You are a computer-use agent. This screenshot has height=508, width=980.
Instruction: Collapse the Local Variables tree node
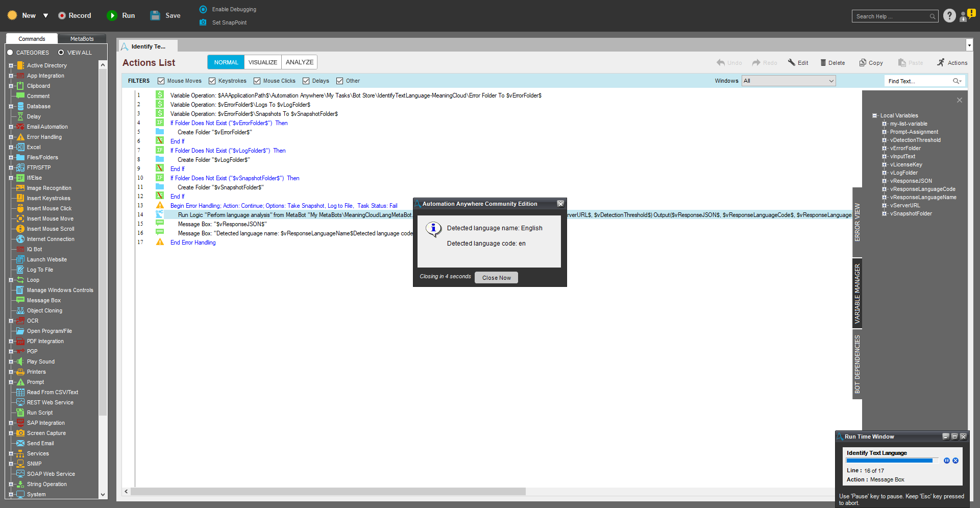pyautogui.click(x=875, y=115)
